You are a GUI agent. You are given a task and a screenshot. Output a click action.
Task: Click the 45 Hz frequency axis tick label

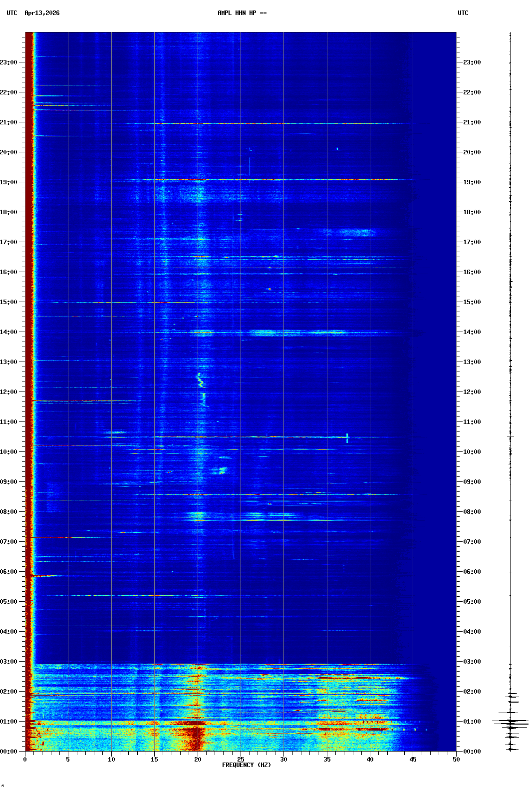pyautogui.click(x=413, y=760)
